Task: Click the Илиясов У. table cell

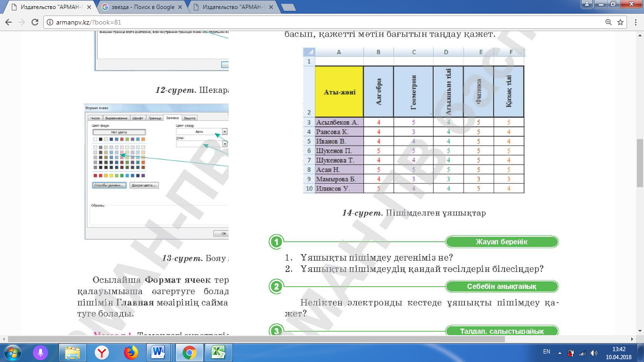Action: point(339,188)
